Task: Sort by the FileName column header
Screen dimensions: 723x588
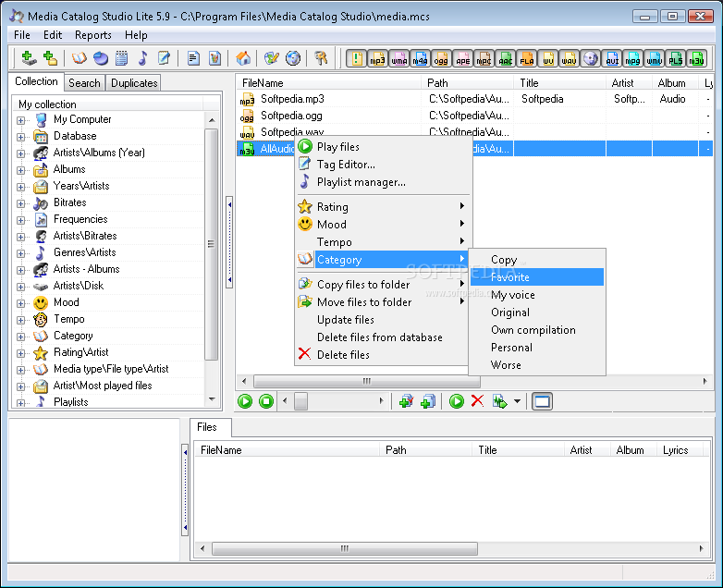Action: coord(329,83)
